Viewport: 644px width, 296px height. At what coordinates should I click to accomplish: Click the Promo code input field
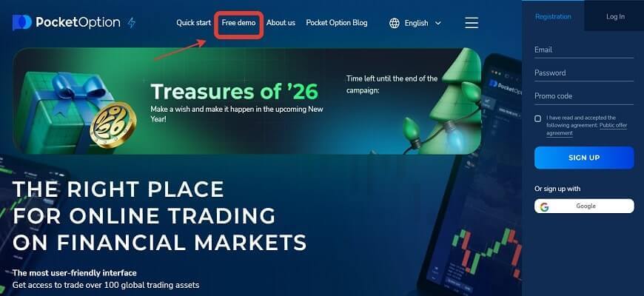[x=584, y=96]
